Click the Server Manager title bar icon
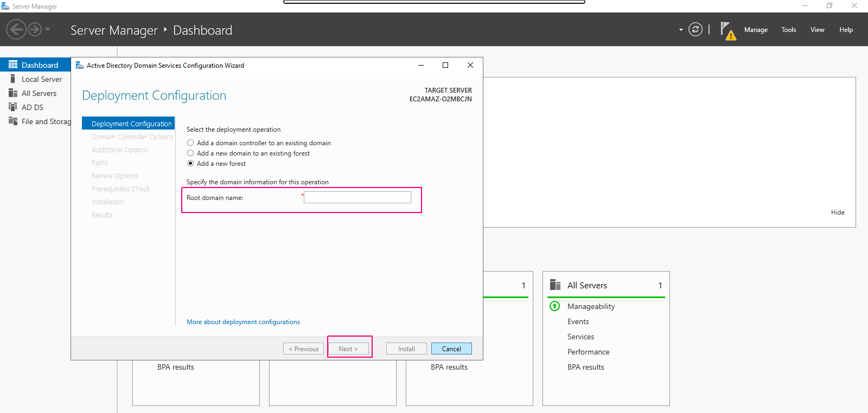Image resolution: width=868 pixels, height=413 pixels. tap(5, 6)
